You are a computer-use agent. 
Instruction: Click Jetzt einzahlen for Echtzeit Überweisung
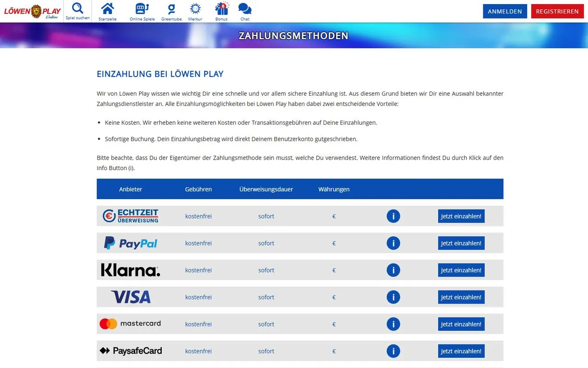click(x=461, y=216)
